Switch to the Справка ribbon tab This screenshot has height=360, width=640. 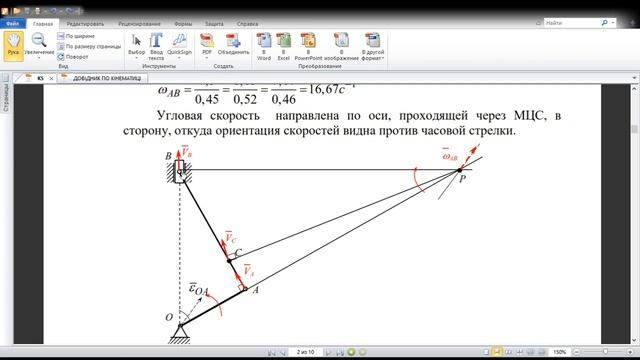point(247,24)
